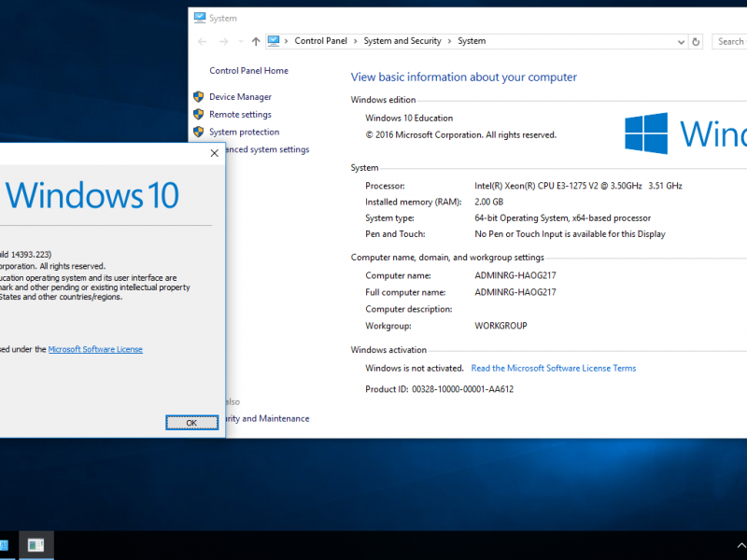This screenshot has width=747, height=560.
Task: Click the 2.00 GB memory value
Action: pos(488,202)
